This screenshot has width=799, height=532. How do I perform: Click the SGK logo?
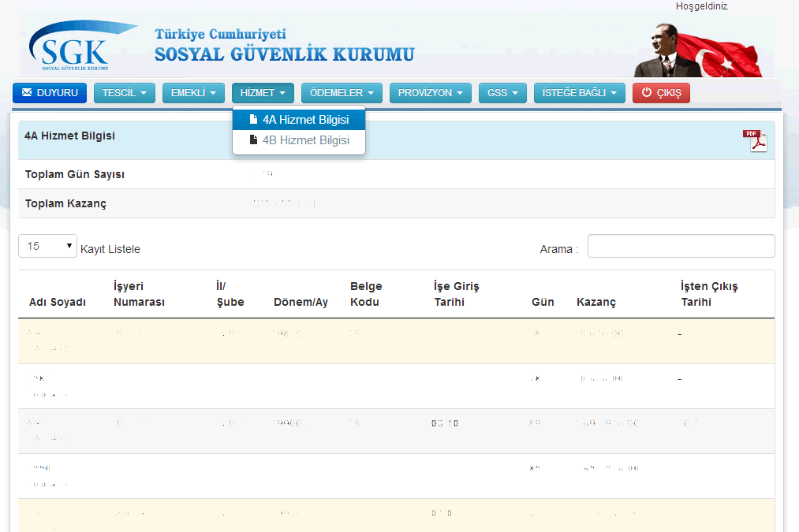coord(83,46)
